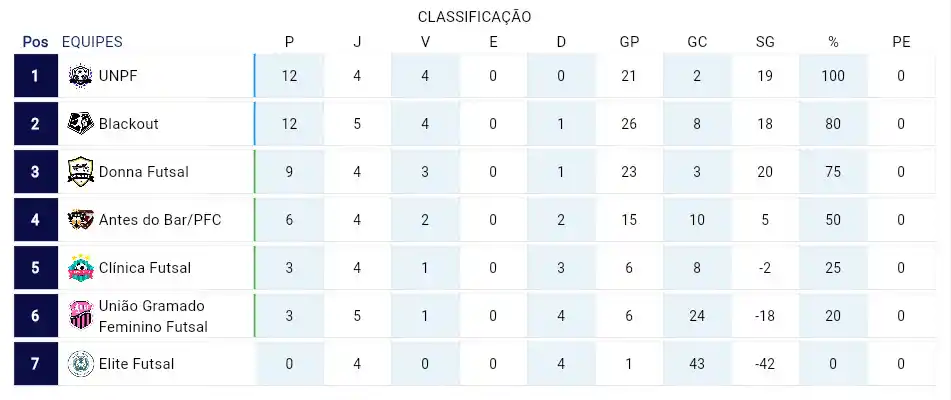
Task: Sort by the Pos column header
Action: [35, 42]
